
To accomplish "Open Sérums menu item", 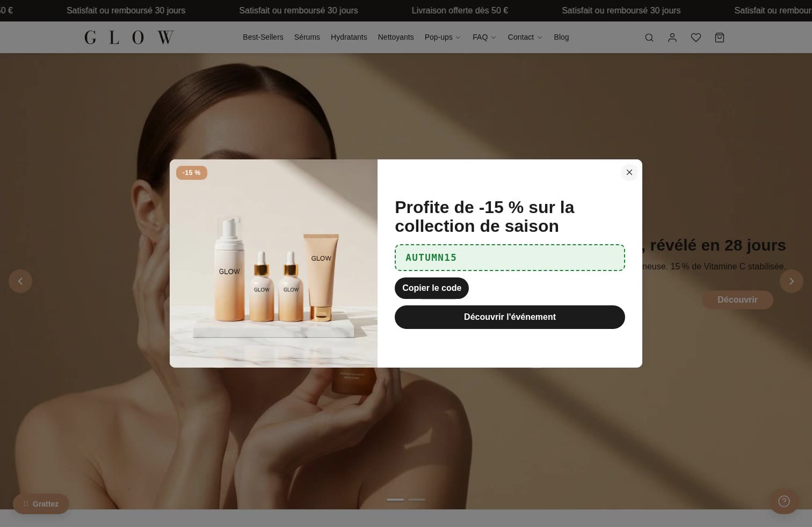I will point(307,37).
